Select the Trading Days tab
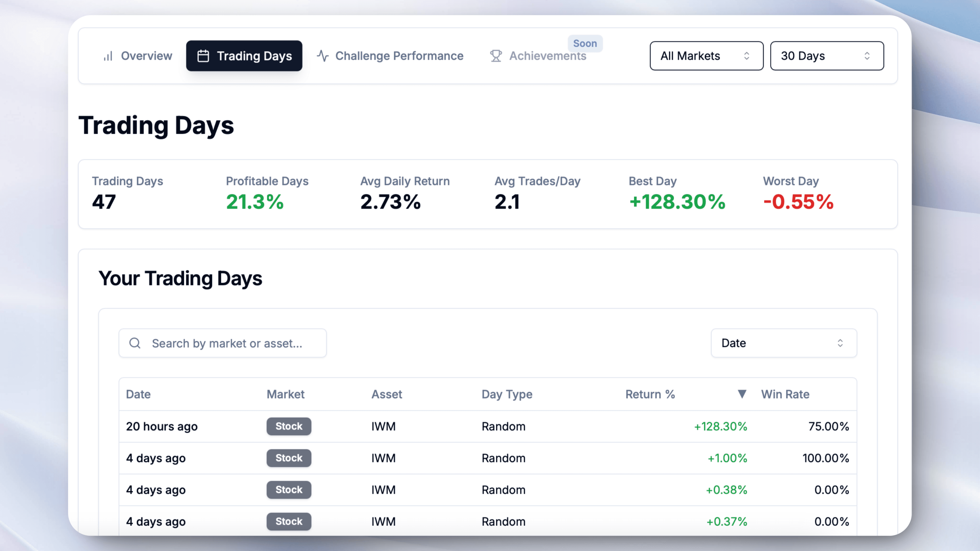 coord(244,56)
